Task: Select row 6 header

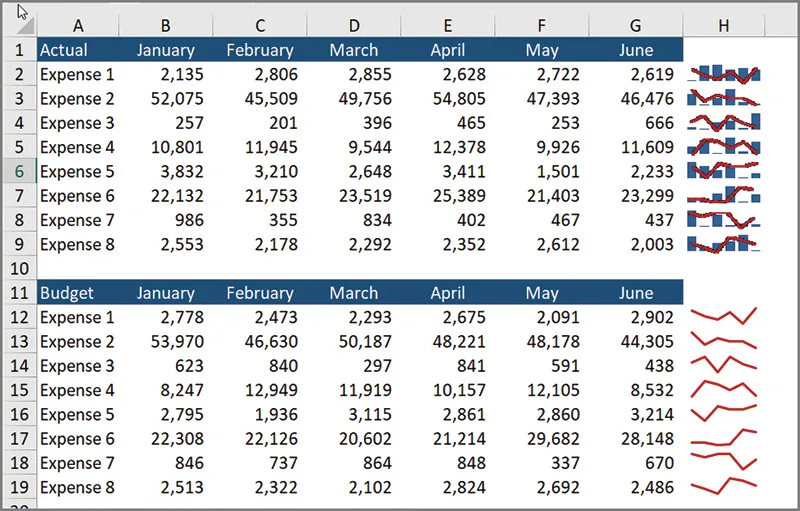Action: point(19,171)
